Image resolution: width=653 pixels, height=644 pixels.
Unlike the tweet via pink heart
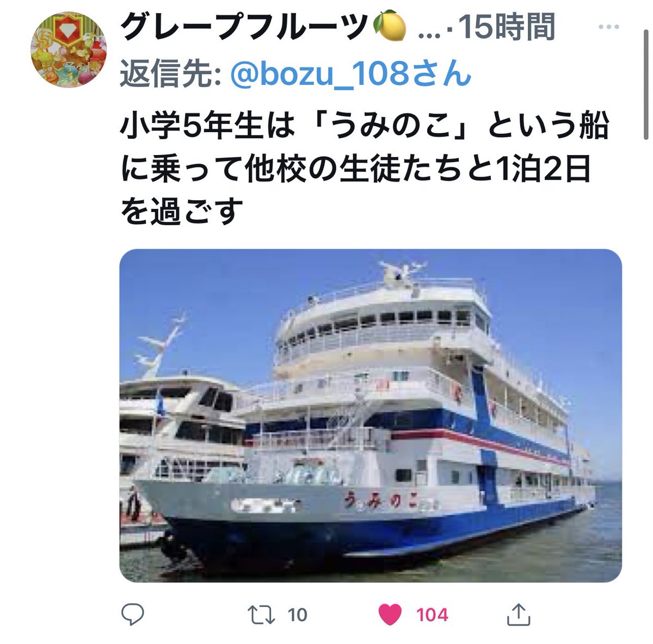390,615
